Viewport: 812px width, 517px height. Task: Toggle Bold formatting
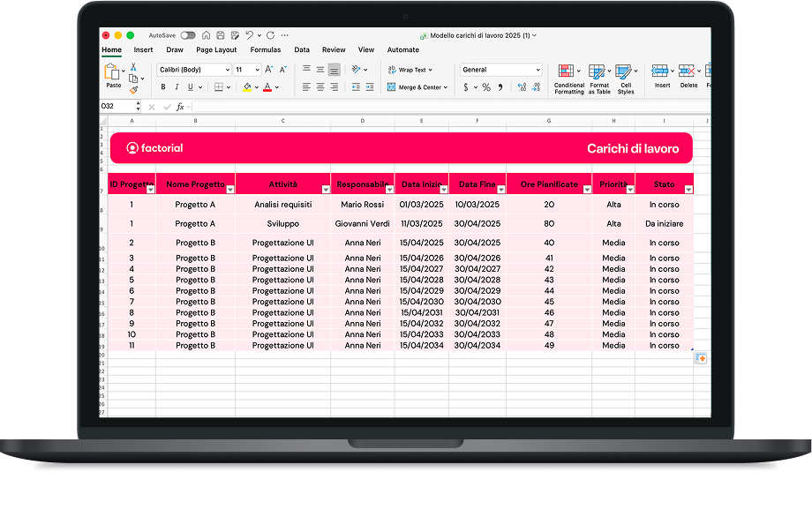[x=163, y=87]
